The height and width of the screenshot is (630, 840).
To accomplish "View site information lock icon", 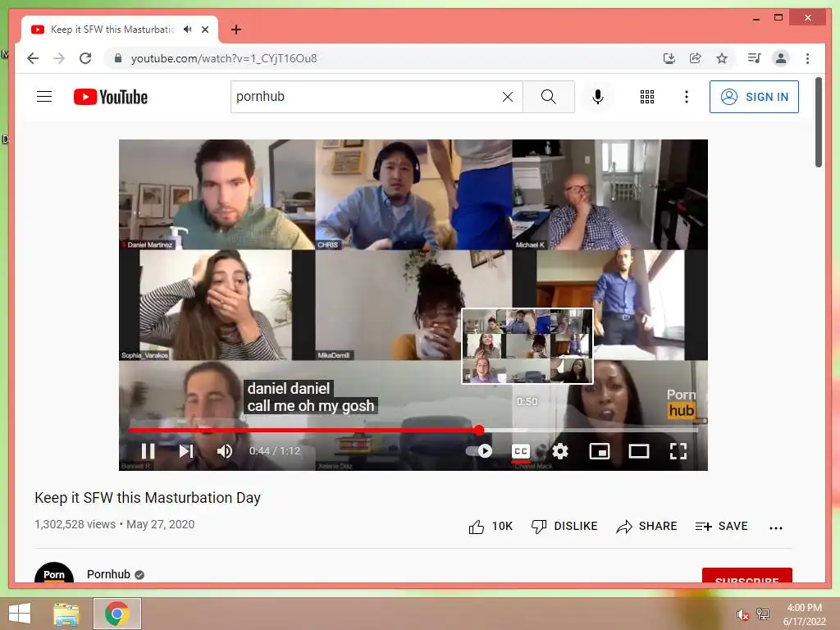I will (118, 58).
